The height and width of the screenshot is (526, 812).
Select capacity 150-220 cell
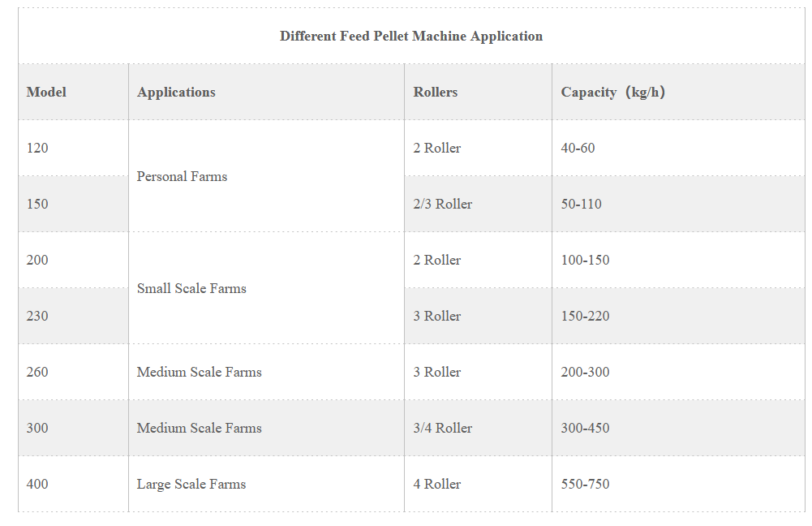pyautogui.click(x=585, y=316)
